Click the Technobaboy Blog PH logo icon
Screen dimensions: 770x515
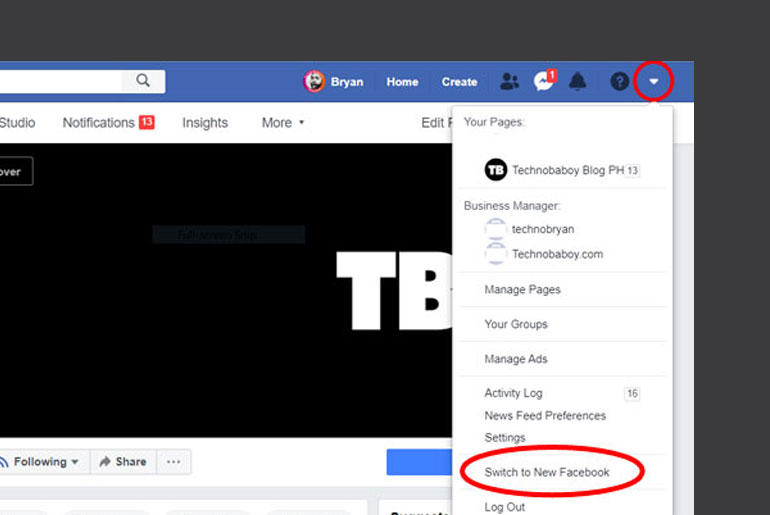coord(495,170)
